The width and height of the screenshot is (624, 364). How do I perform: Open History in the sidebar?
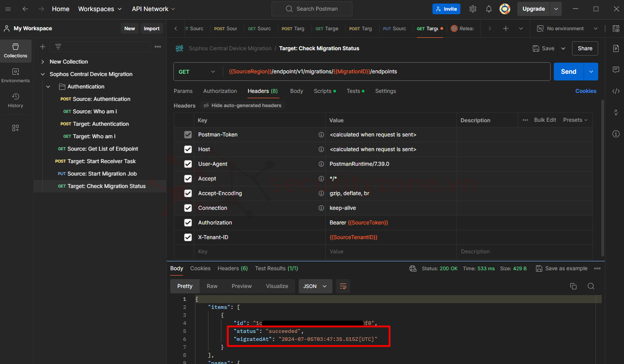(x=16, y=100)
